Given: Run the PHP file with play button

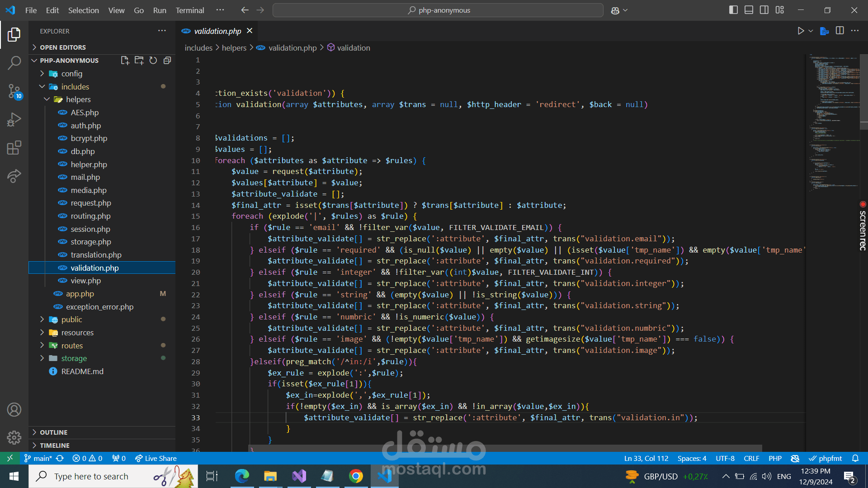Looking at the screenshot, I should (801, 31).
